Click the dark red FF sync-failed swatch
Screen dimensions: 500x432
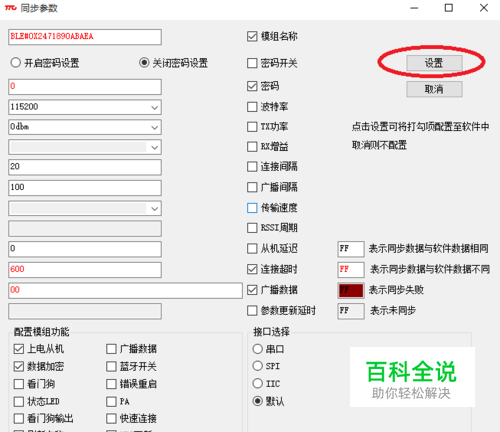pos(351,290)
